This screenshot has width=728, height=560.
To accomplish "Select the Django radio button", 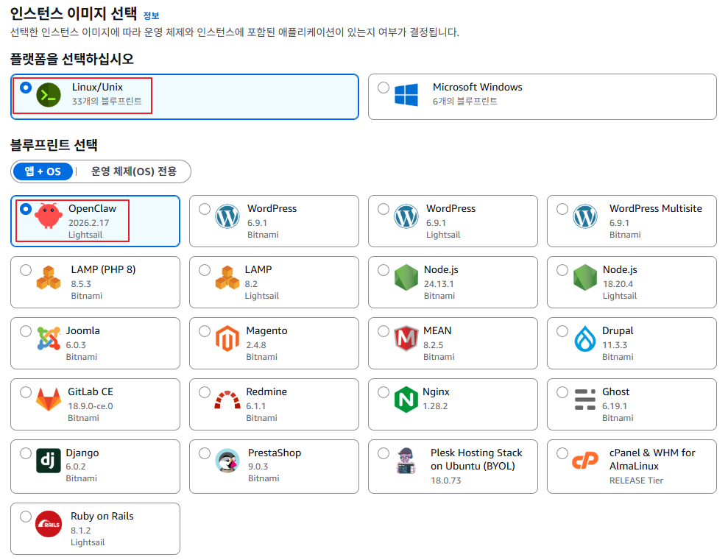I will (x=26, y=453).
